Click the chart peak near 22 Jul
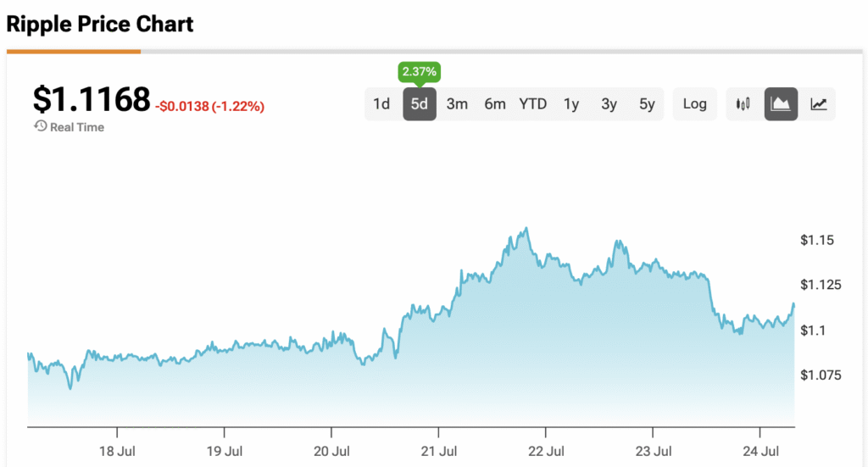Screen dimensions: 868x467 tap(526, 228)
